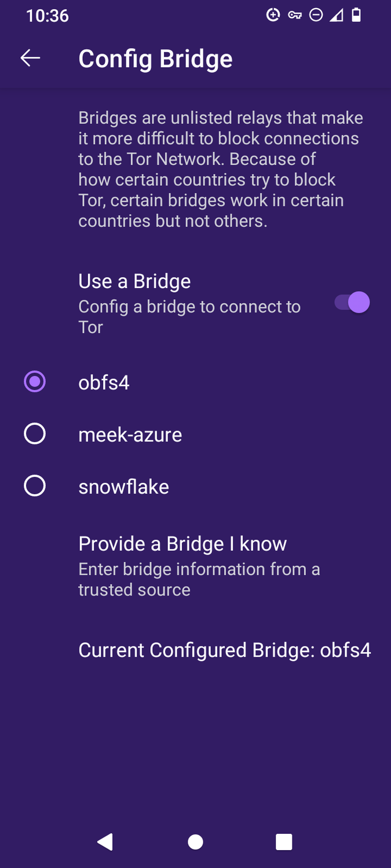Screen dimensions: 391x868
Task: Tap the data saver icon in status bar
Action: tap(273, 15)
